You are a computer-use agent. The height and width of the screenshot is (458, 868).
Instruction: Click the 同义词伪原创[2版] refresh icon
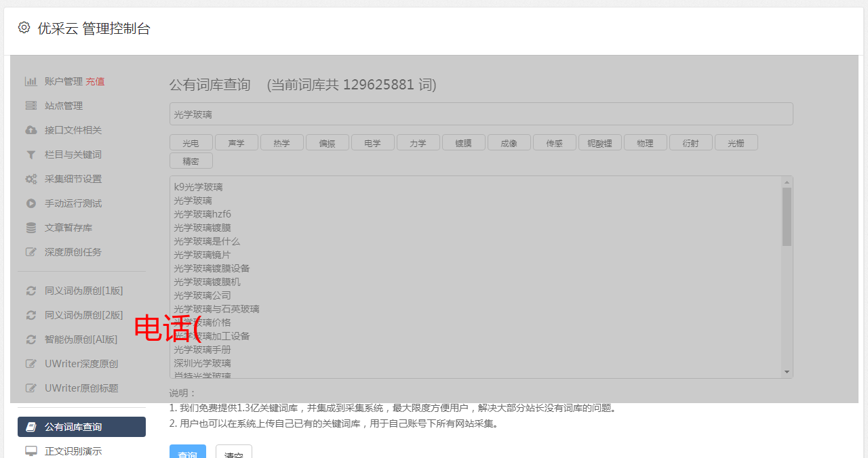(x=31, y=315)
